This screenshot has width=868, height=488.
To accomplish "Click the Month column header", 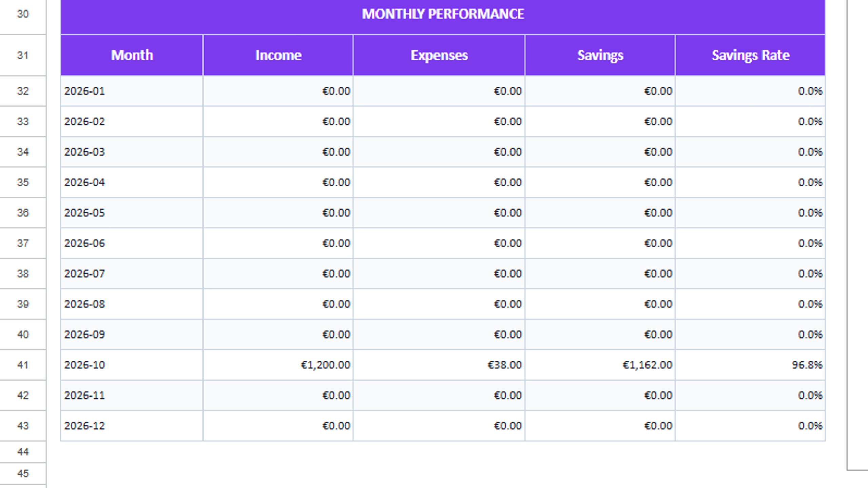I will tap(132, 55).
